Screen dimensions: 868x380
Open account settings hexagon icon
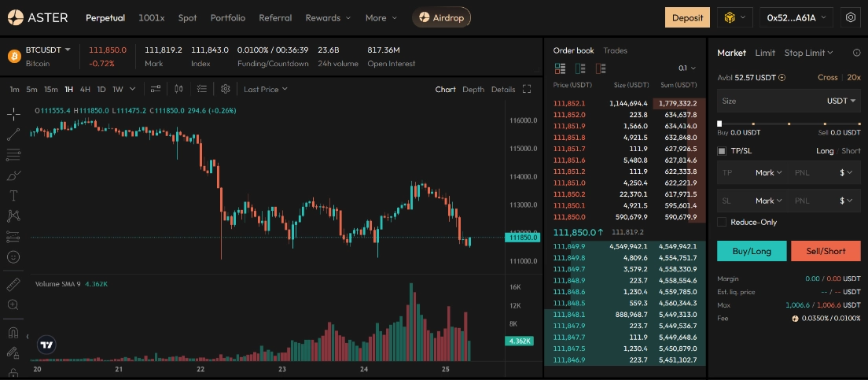[x=850, y=17]
